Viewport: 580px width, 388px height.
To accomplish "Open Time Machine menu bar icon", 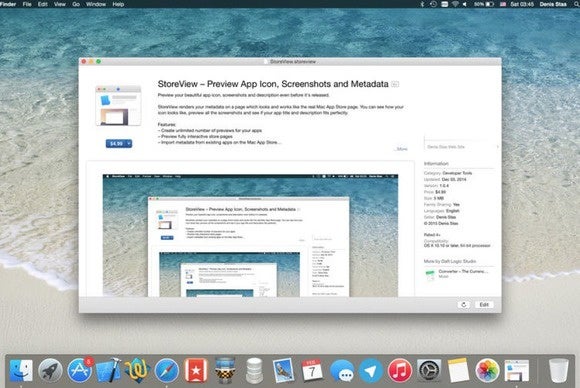I will [x=433, y=4].
